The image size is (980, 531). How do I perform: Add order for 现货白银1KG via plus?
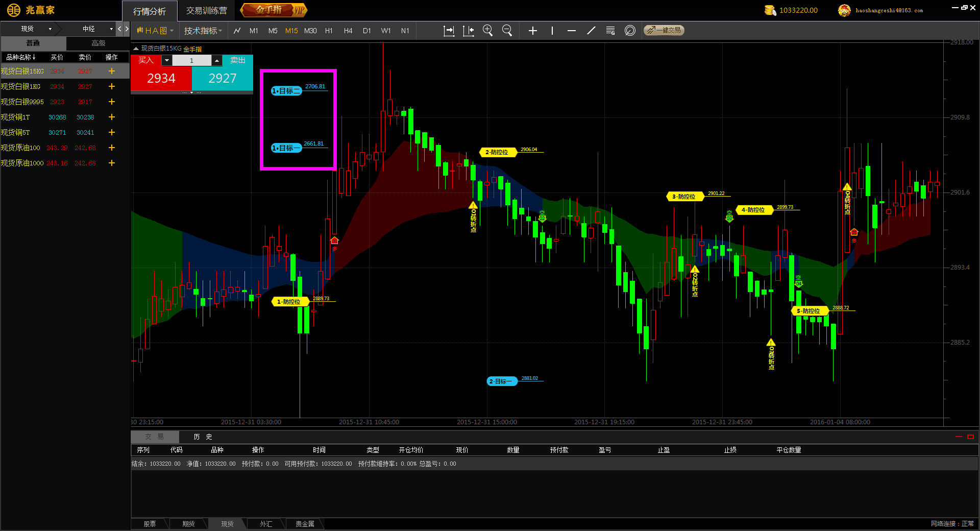112,86
